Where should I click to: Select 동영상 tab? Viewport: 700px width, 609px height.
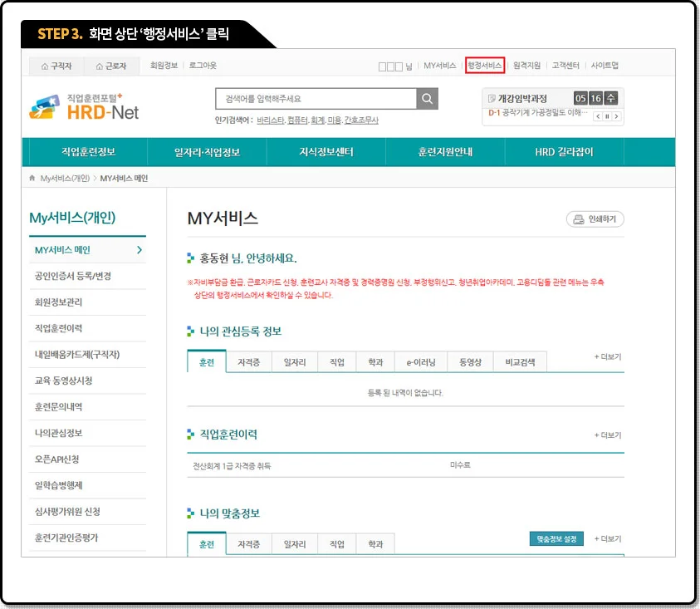(470, 362)
